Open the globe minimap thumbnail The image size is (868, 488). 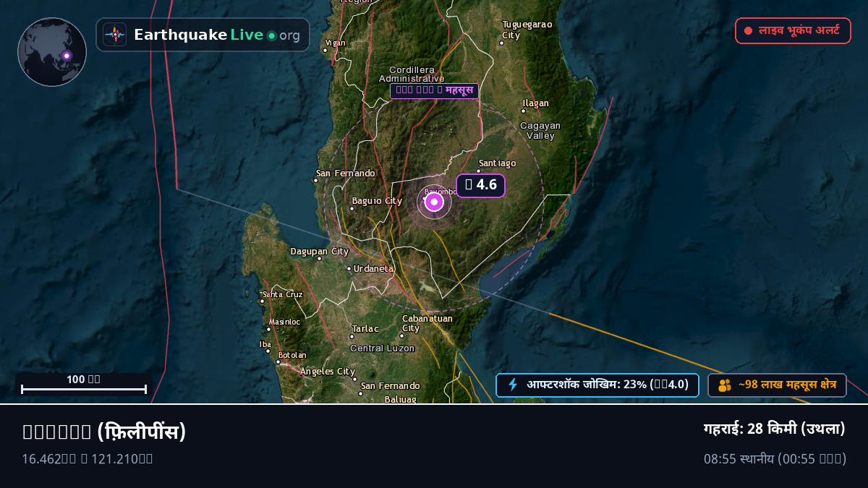[x=52, y=52]
